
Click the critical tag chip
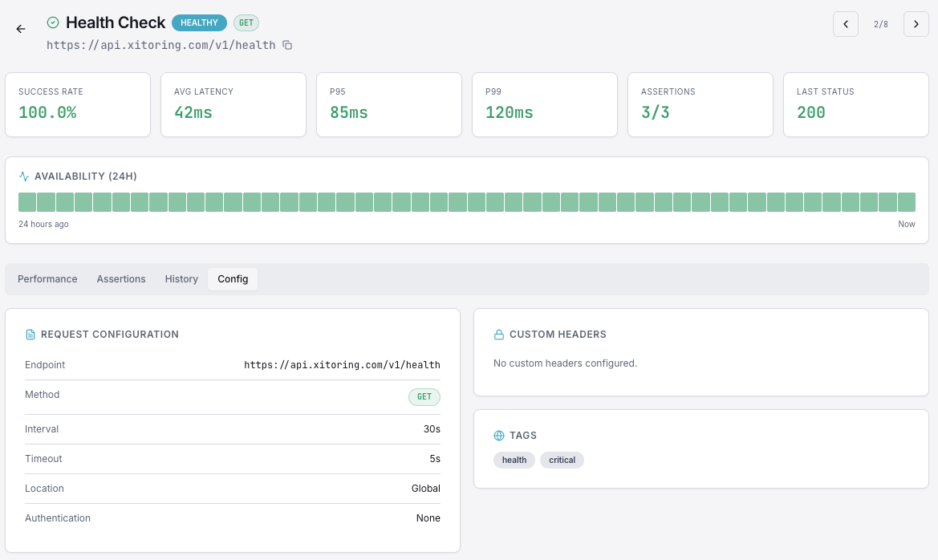(x=562, y=460)
